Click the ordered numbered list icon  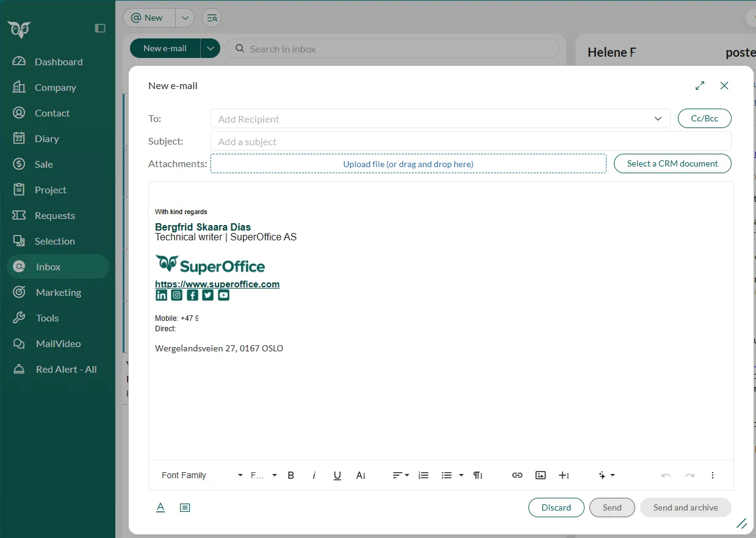[423, 475]
